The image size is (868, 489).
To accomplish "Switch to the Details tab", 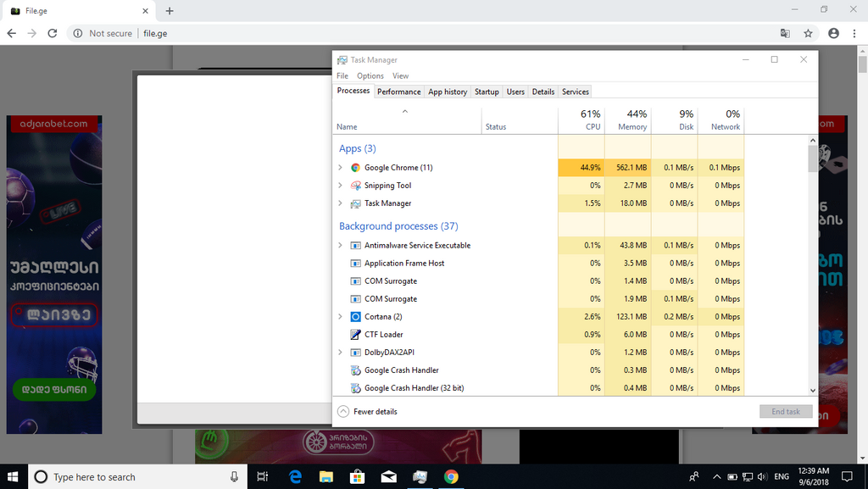I will (543, 92).
